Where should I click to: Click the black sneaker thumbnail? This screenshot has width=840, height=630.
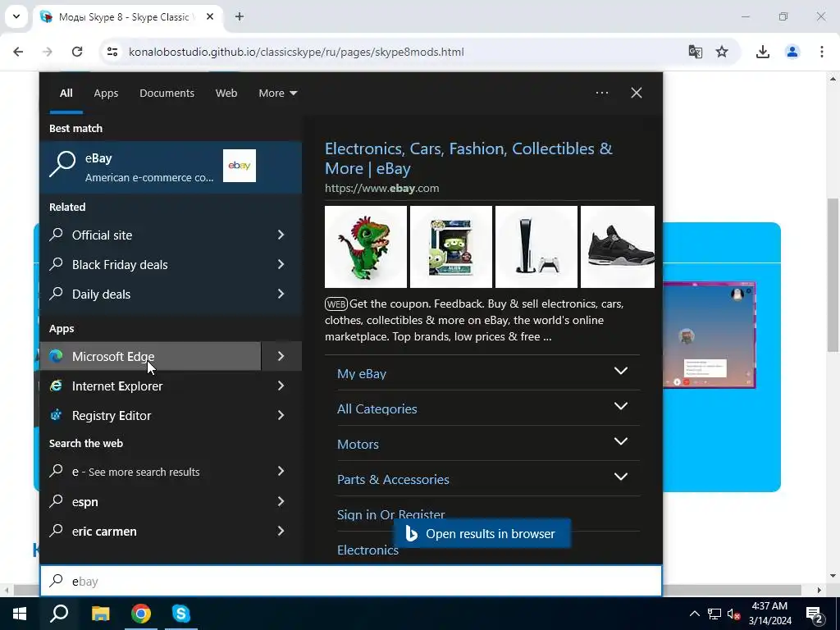click(x=618, y=247)
